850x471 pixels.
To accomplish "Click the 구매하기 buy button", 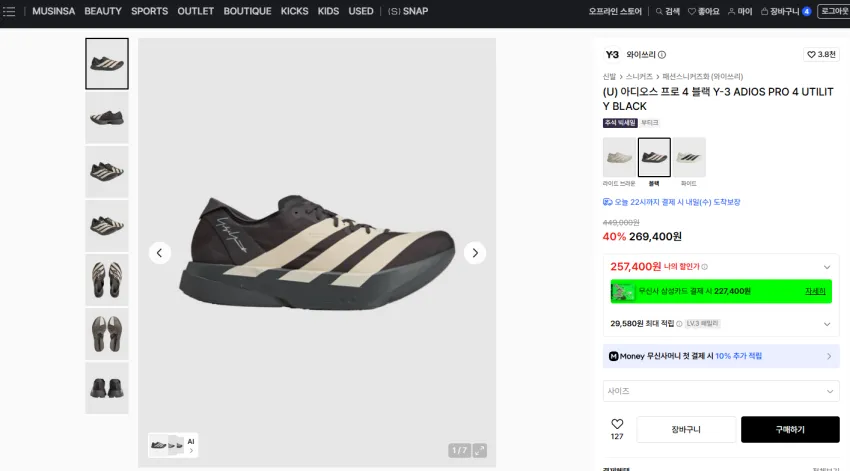I will [790, 429].
